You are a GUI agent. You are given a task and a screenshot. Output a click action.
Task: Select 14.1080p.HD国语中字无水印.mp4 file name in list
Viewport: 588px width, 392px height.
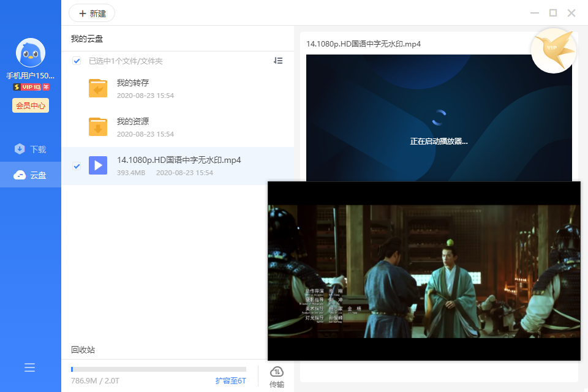(179, 160)
